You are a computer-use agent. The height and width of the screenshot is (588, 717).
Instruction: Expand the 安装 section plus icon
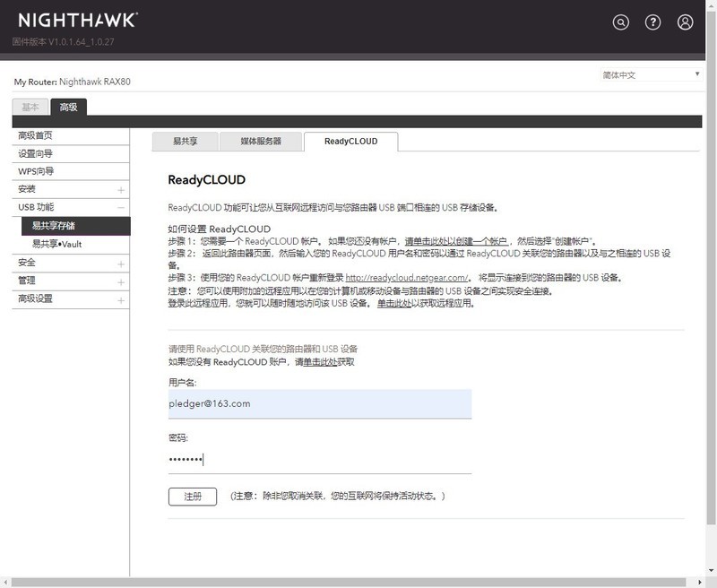(121, 190)
